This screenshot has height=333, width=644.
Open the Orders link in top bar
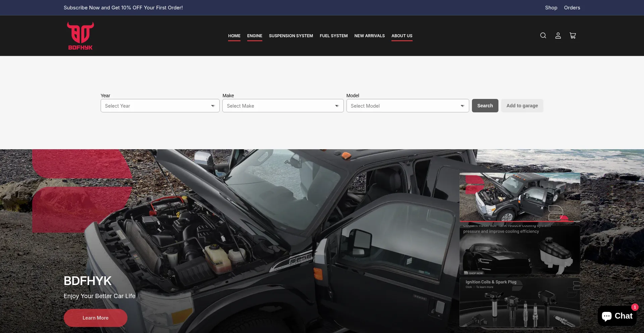point(572,8)
